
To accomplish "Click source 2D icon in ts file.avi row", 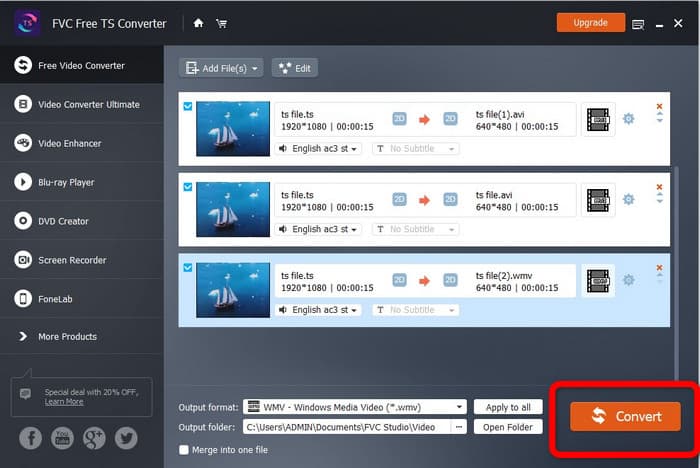I will pos(399,199).
